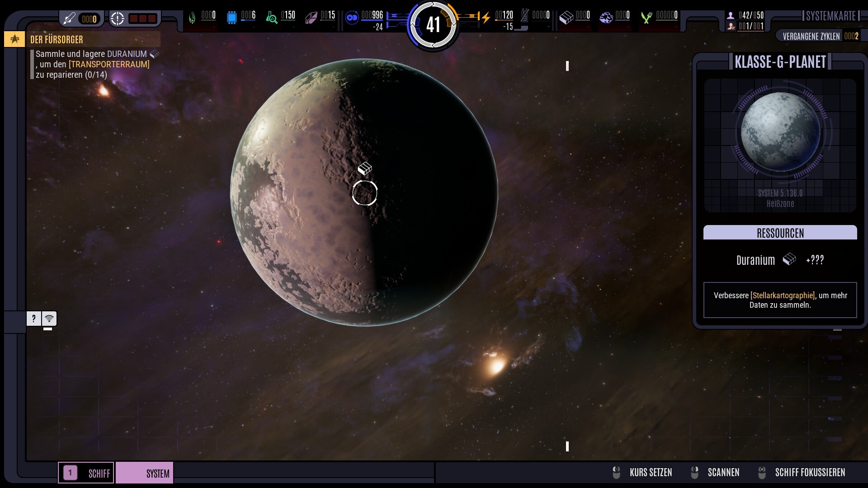Click the duranium crate icon in top bar

tap(566, 18)
